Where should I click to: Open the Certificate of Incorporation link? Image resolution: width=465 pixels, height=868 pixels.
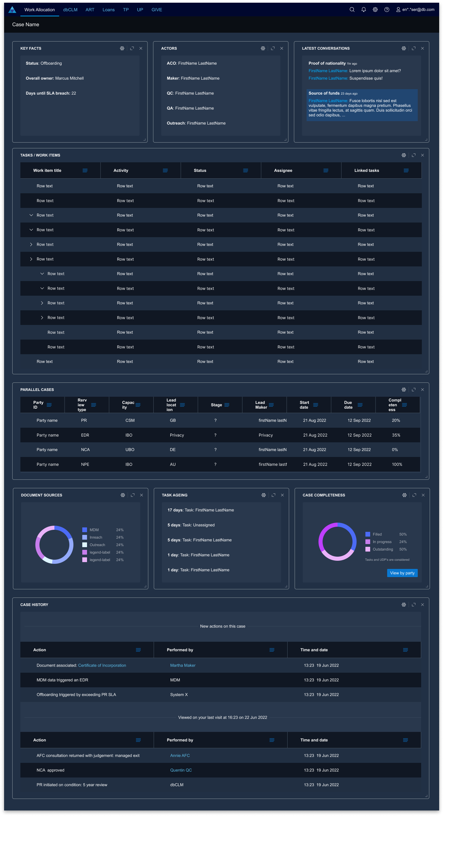102,665
